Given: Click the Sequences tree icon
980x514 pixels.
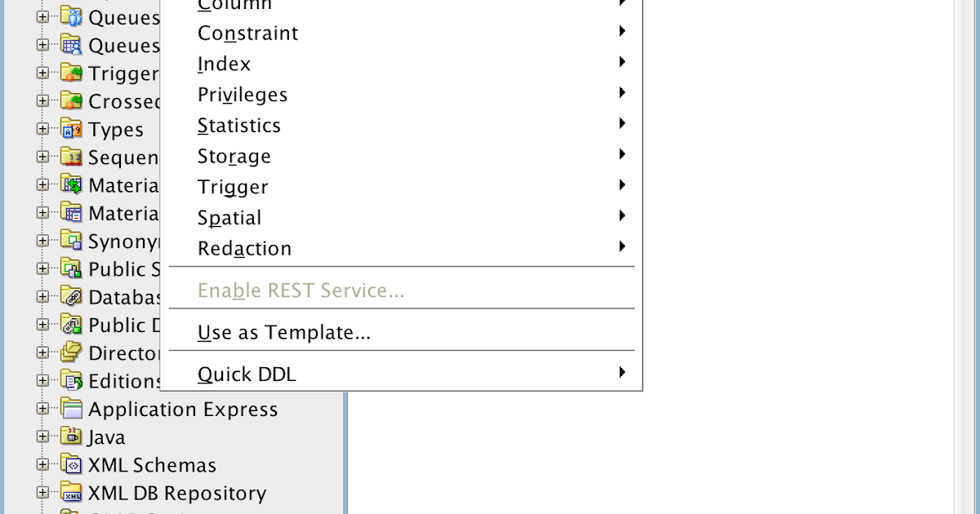Looking at the screenshot, I should coord(72,157).
